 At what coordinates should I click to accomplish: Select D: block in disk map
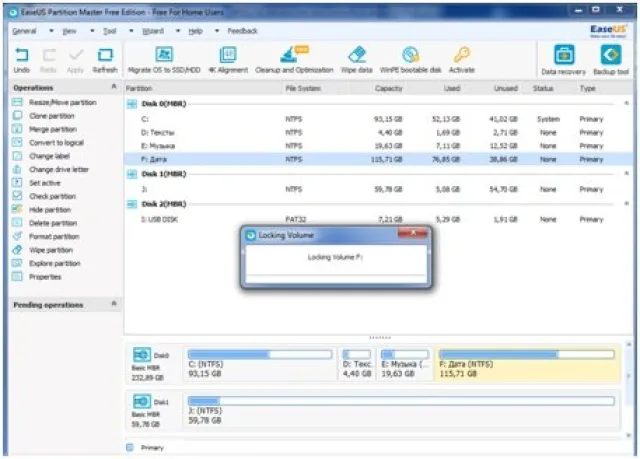pos(357,363)
